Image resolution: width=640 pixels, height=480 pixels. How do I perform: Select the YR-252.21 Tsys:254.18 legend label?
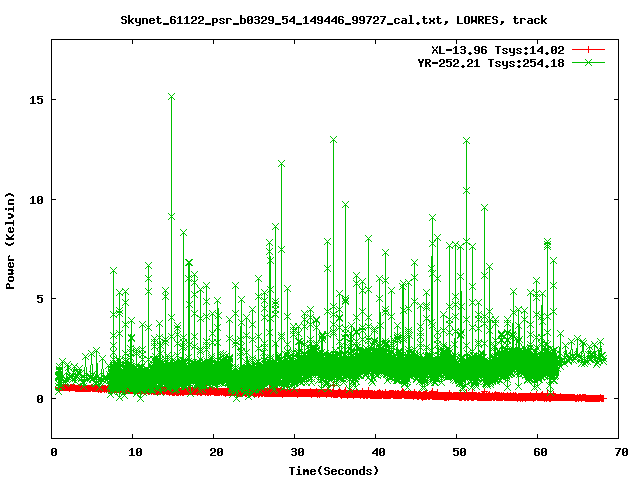pos(491,63)
